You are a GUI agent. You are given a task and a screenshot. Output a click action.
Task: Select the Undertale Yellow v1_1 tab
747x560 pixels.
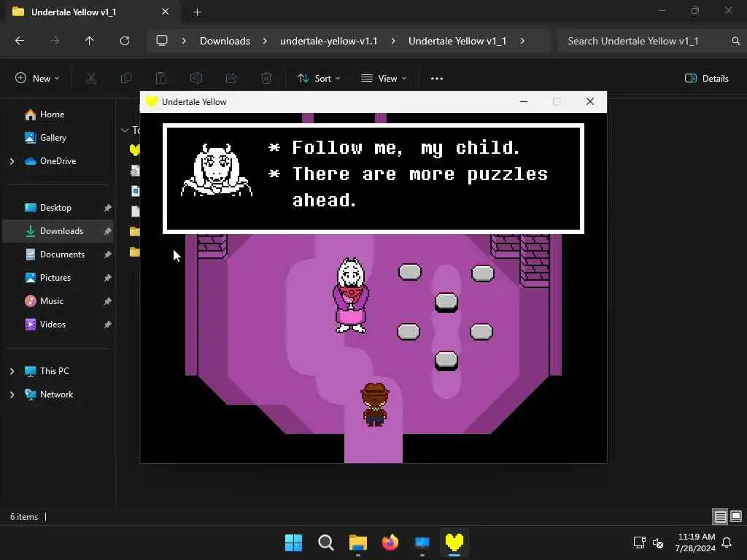pos(90,12)
